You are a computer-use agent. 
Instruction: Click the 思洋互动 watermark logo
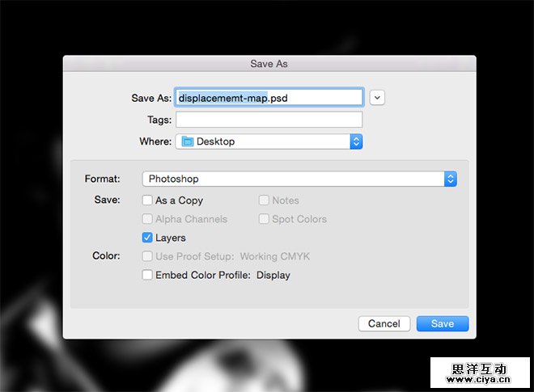[480, 369]
